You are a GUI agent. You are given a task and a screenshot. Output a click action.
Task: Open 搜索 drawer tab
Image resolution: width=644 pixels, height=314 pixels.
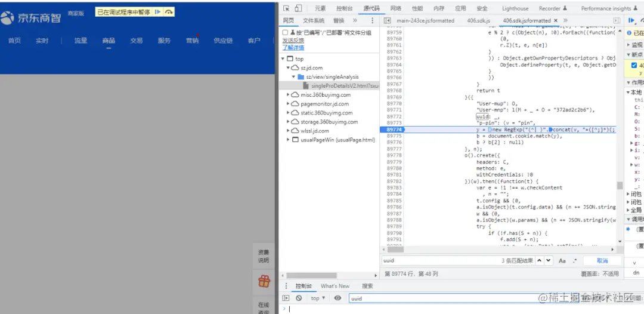(367, 286)
